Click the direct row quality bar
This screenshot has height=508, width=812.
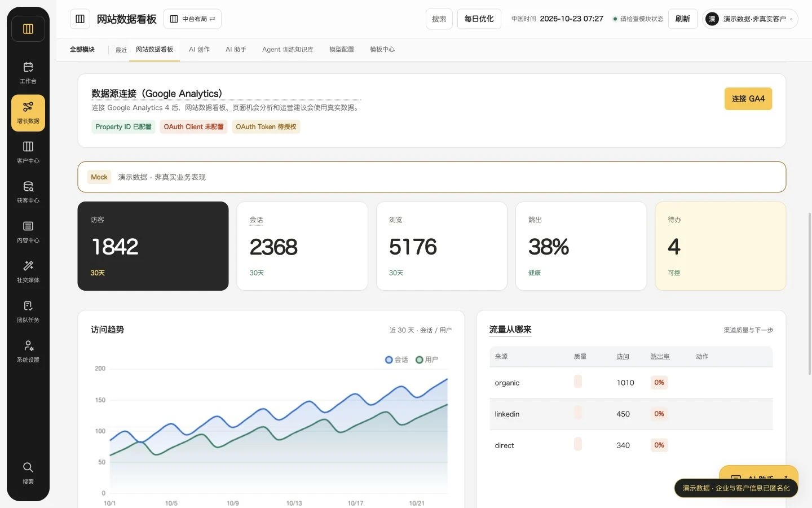click(578, 444)
